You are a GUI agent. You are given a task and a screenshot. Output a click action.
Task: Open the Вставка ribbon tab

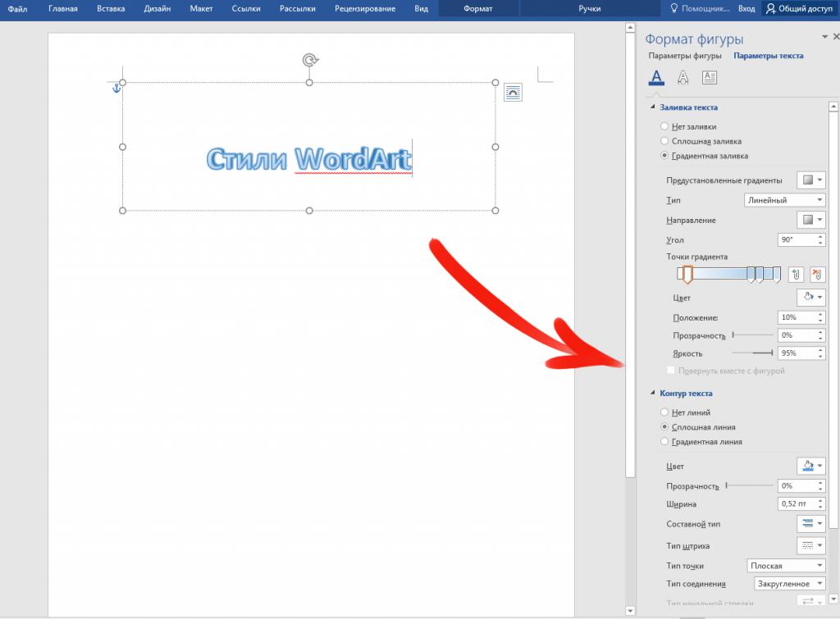point(111,8)
